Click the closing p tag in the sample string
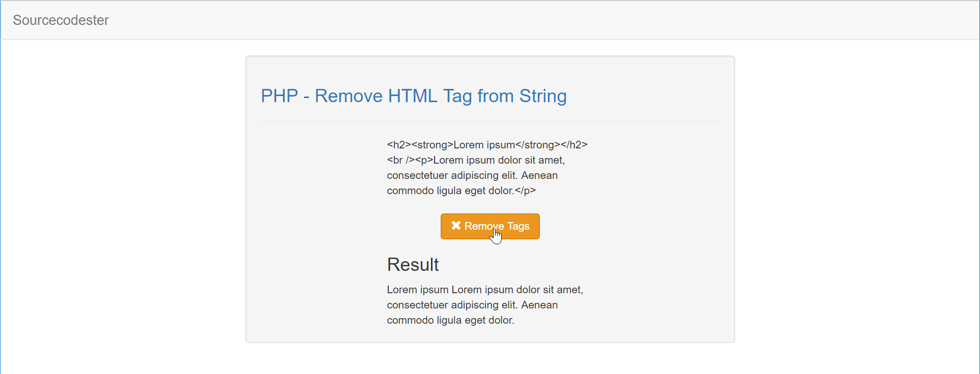Image resolution: width=980 pixels, height=374 pixels. 527,191
